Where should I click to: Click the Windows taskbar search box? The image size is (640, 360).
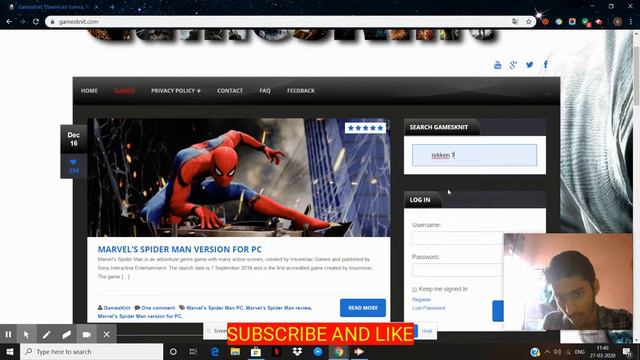(x=91, y=351)
